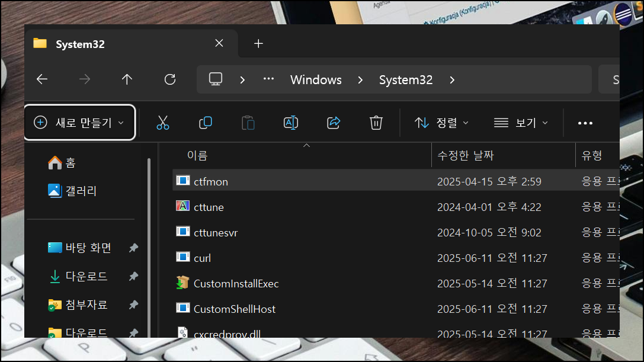Open the 새로 만들기 (New) menu

[79, 123]
